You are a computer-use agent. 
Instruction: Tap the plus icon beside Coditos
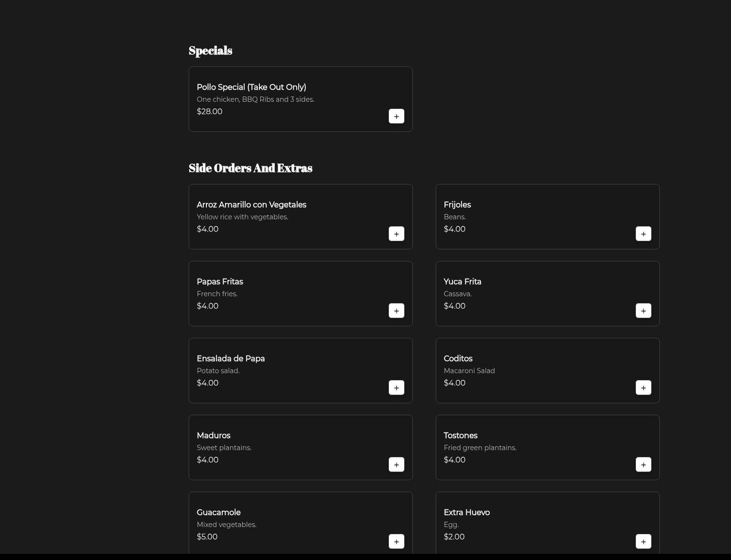643,388
